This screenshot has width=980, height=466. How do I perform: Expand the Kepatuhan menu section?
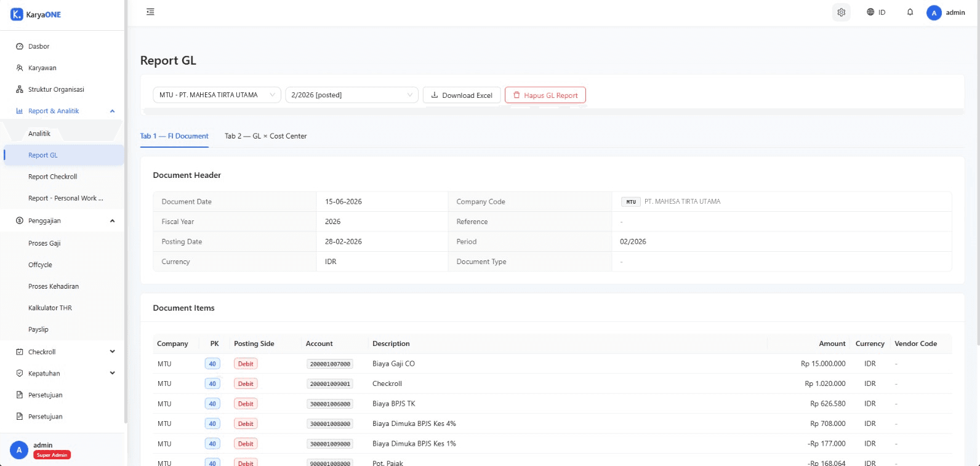click(x=112, y=373)
